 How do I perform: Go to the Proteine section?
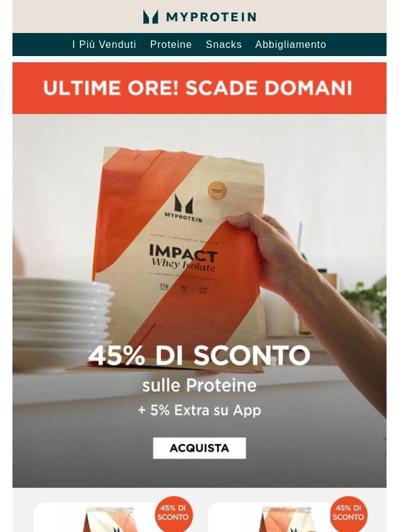coord(171,44)
